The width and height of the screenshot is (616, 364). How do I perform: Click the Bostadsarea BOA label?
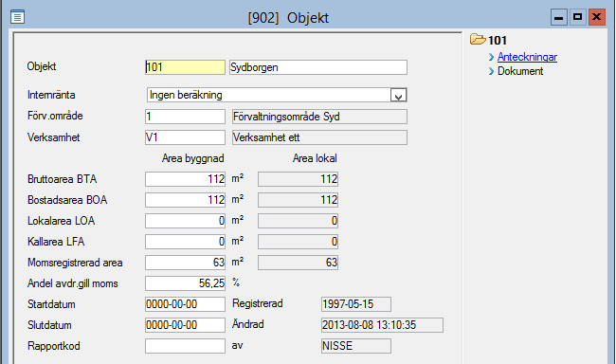pos(67,200)
